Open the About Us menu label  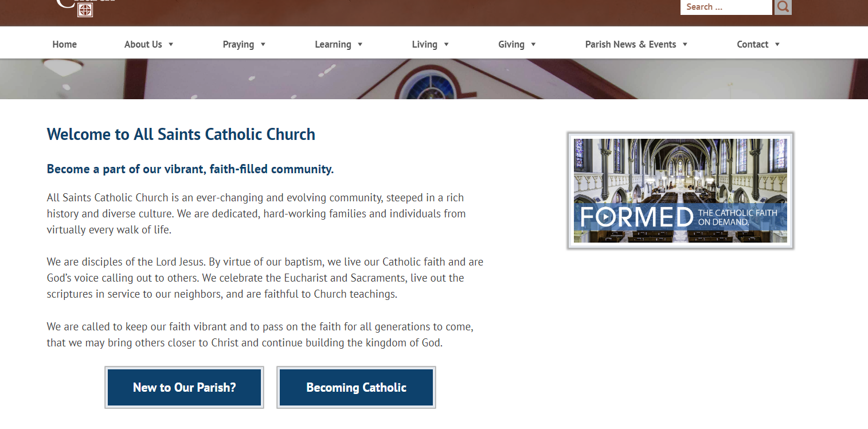coord(143,44)
